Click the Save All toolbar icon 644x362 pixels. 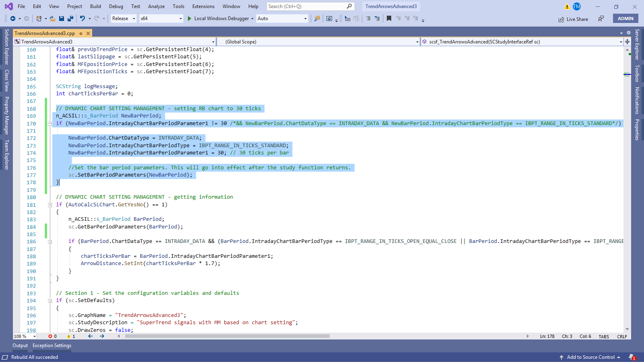pyautogui.click(x=70, y=19)
